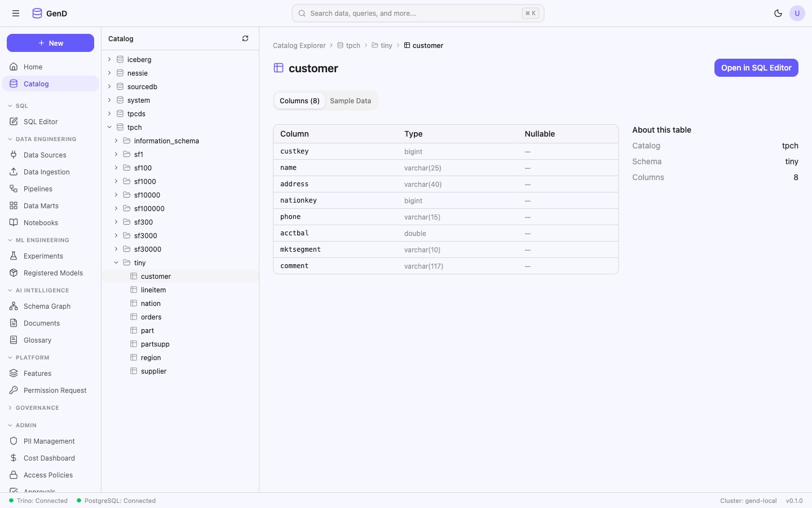The height and width of the screenshot is (508, 812).
Task: Click the Cost Dashboard dollar icon
Action: pos(14,458)
